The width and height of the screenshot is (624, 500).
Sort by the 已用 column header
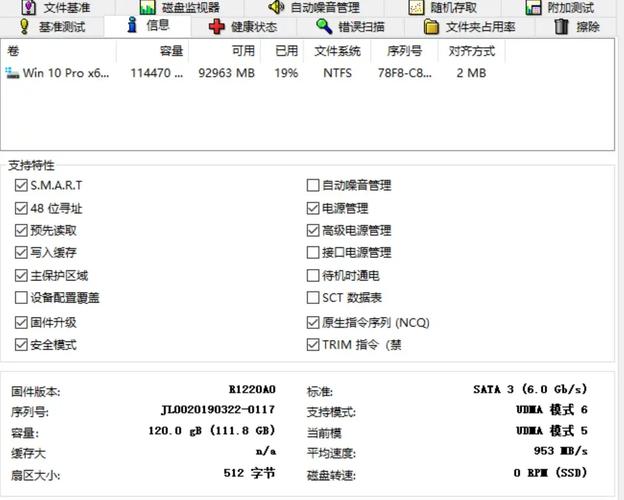[282, 51]
